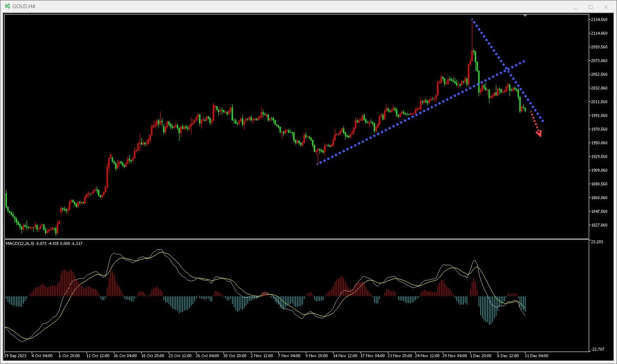
Task: Click the 2134.560 price scale label
Action: (x=599, y=20)
